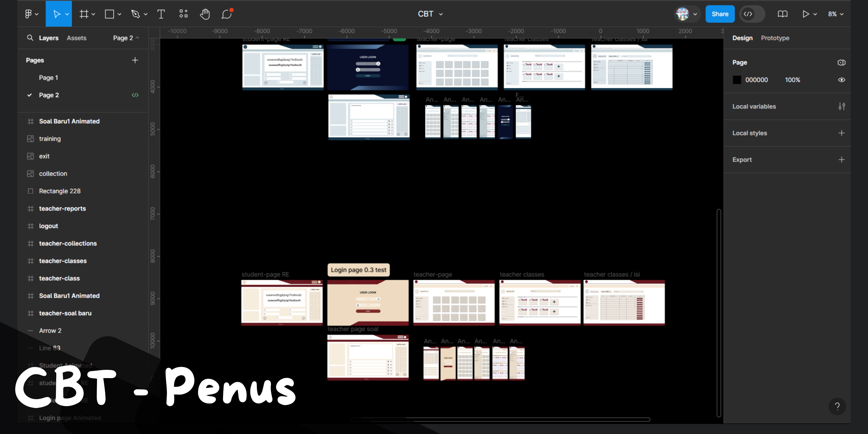Viewport: 868px width, 434px height.
Task: Select the Text tool
Action: [161, 14]
